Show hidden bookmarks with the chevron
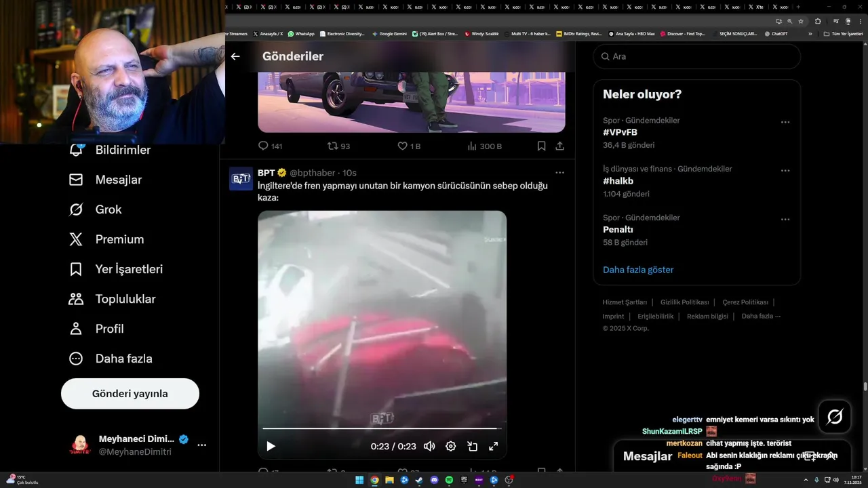868x488 pixels. click(x=810, y=33)
